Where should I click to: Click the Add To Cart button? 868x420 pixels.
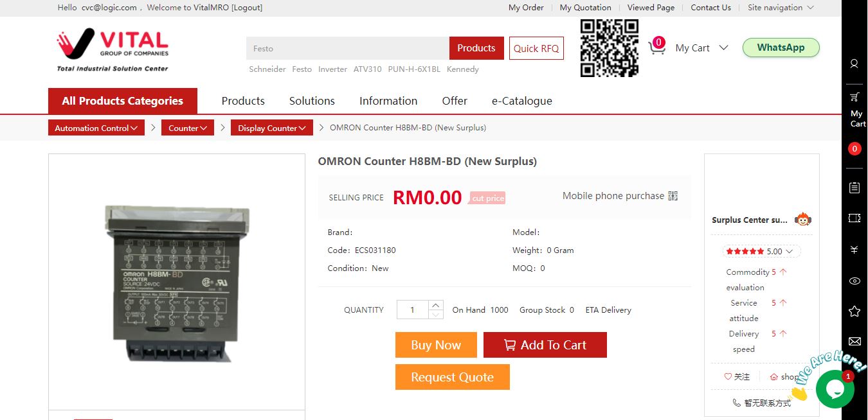pyautogui.click(x=545, y=345)
